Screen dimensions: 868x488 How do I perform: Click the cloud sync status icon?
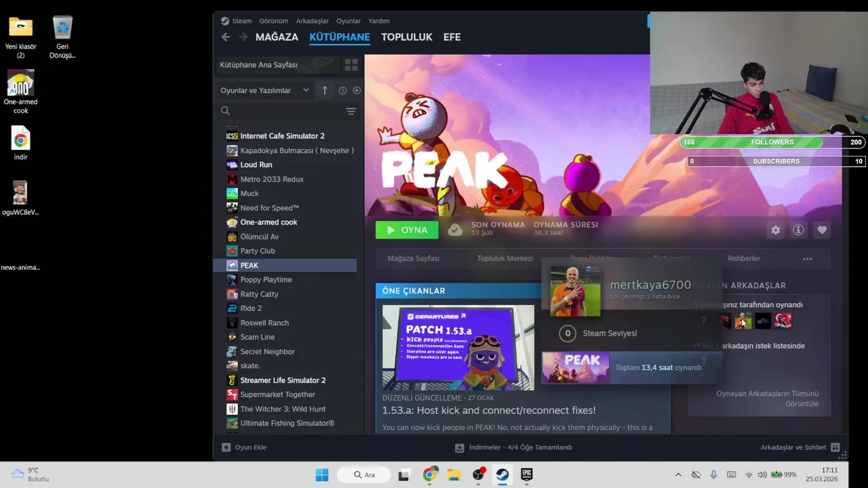pos(455,230)
